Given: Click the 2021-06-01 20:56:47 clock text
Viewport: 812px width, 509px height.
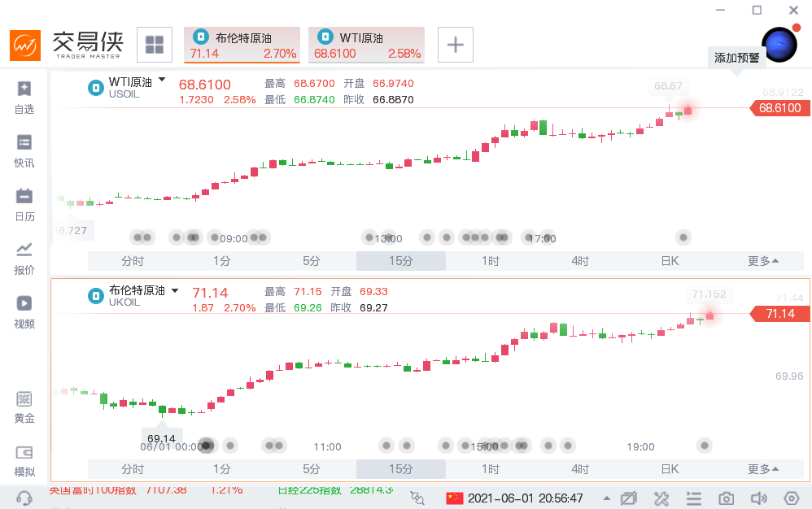Looking at the screenshot, I should tap(525, 498).
